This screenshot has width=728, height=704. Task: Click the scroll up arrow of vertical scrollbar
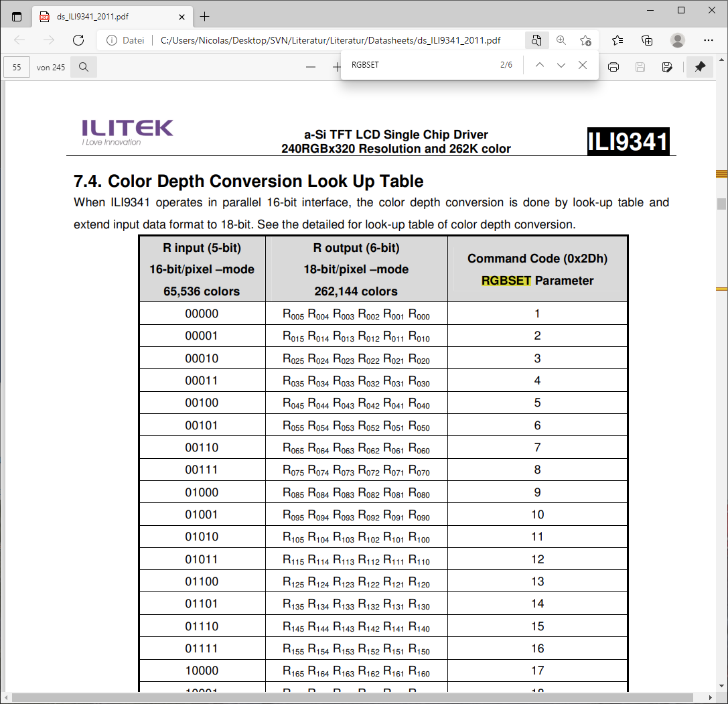[721, 60]
